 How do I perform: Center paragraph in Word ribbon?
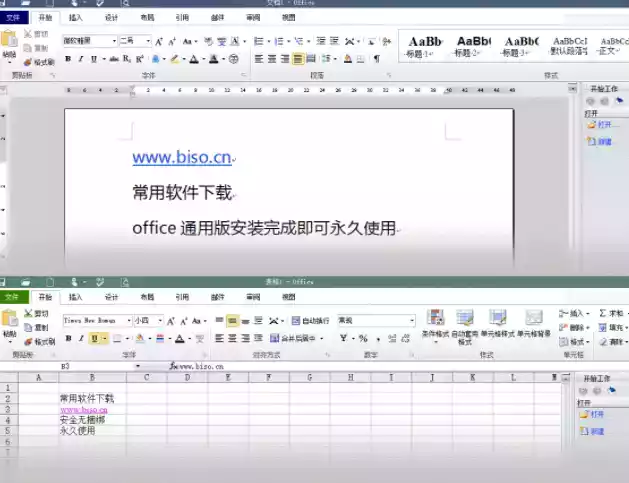point(272,59)
